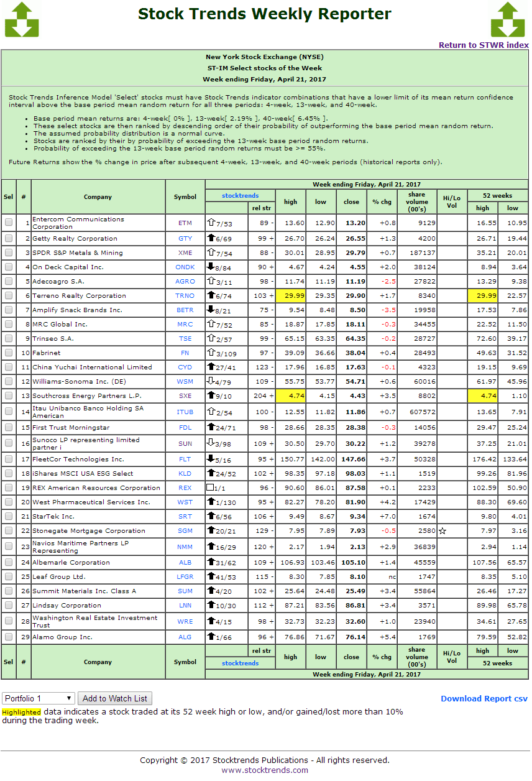Click the green arrow logo beside the page title's left
532x781 pixels.
pos(22,20)
